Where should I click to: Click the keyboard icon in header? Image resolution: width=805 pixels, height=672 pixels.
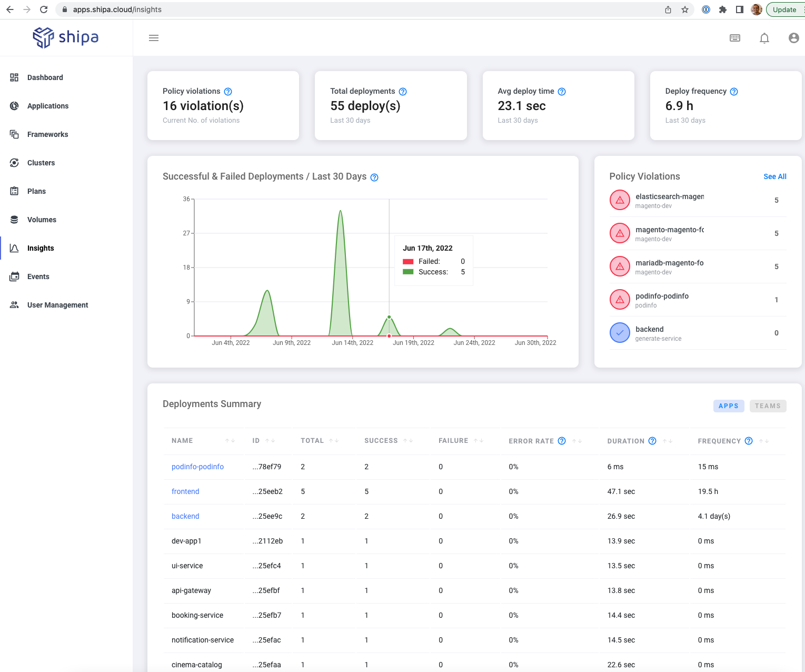pyautogui.click(x=734, y=38)
